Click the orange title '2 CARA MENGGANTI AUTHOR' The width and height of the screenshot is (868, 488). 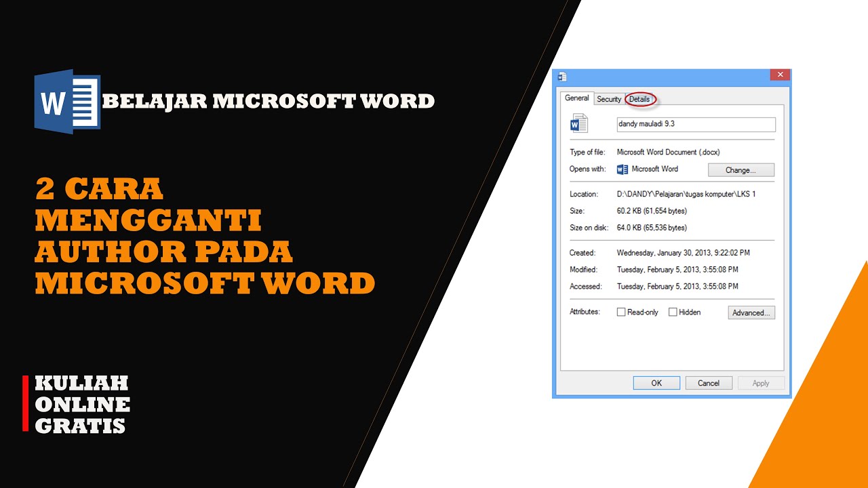click(x=205, y=236)
